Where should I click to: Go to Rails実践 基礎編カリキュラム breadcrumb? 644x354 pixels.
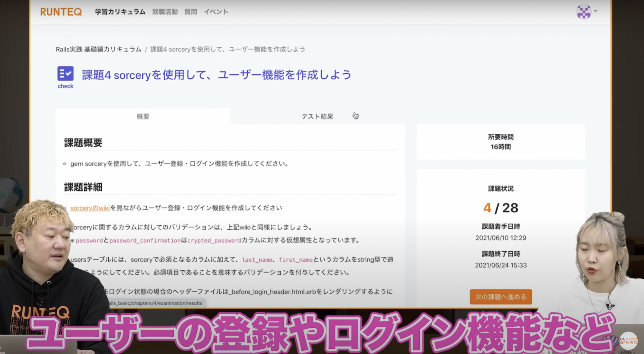(x=99, y=49)
